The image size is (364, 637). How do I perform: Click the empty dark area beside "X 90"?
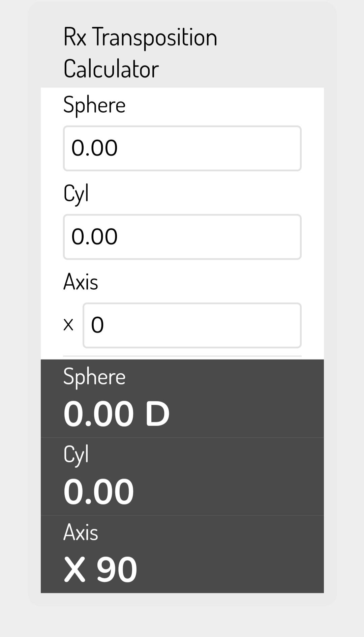236,570
